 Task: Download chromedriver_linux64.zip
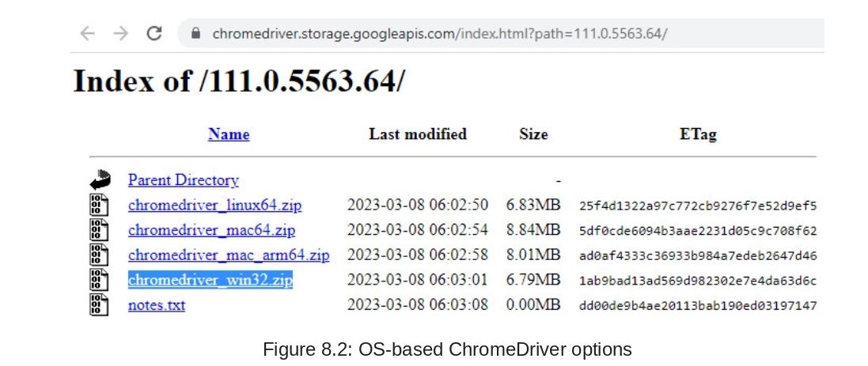pos(214,206)
